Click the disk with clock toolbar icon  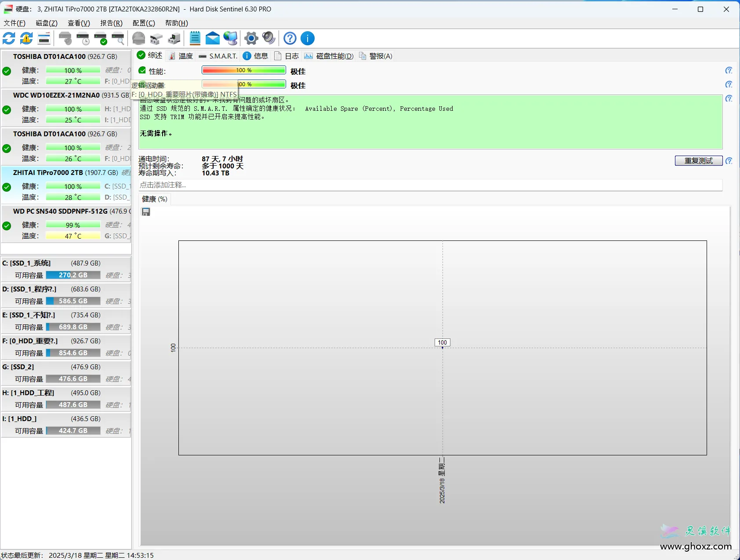[x=83, y=38]
